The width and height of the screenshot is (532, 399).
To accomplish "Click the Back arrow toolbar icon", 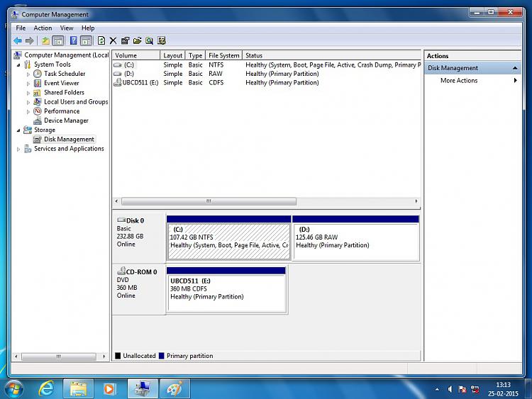I will pyautogui.click(x=18, y=41).
